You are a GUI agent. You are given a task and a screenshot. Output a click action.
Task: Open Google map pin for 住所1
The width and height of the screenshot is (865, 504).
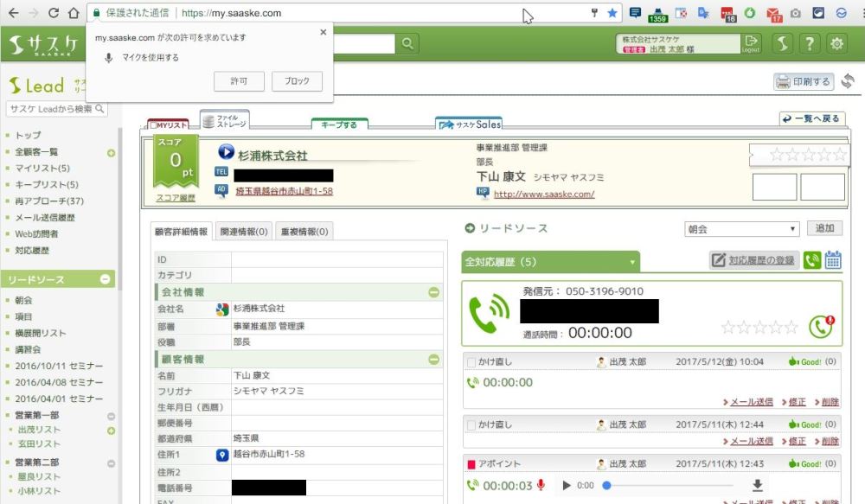pos(221,455)
